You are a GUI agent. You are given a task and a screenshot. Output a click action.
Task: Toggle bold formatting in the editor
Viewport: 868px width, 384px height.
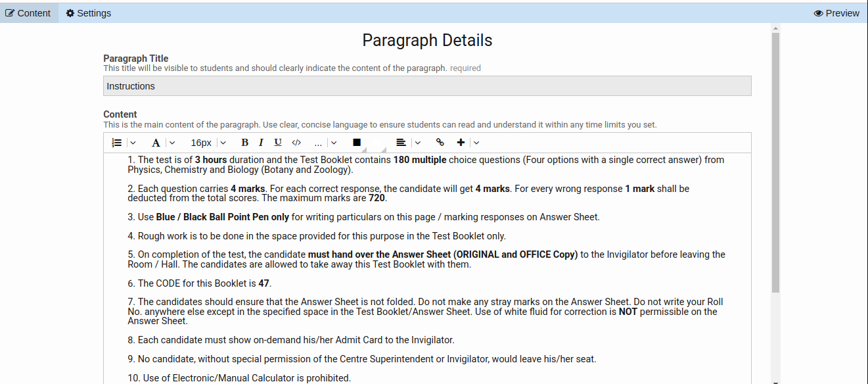coord(244,142)
